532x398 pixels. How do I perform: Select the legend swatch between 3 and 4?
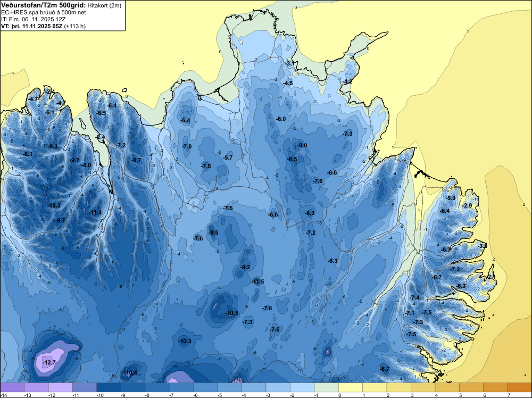423,387
